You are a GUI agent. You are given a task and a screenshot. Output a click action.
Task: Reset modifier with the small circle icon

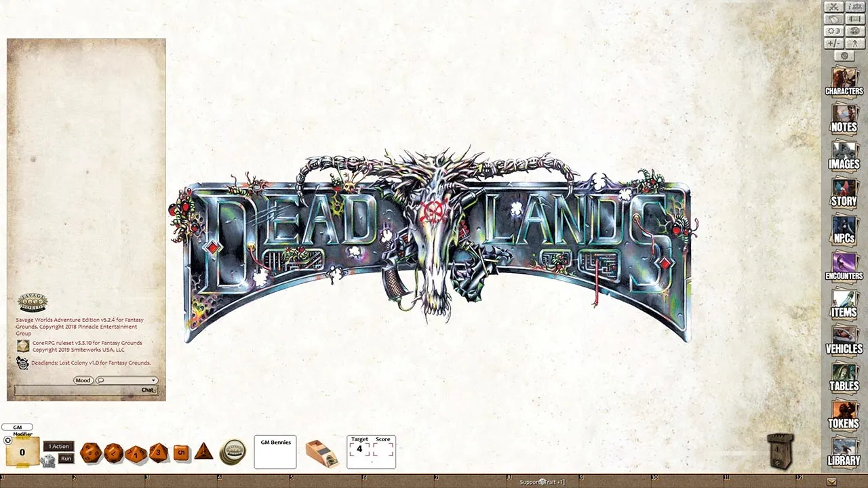pyautogui.click(x=8, y=441)
